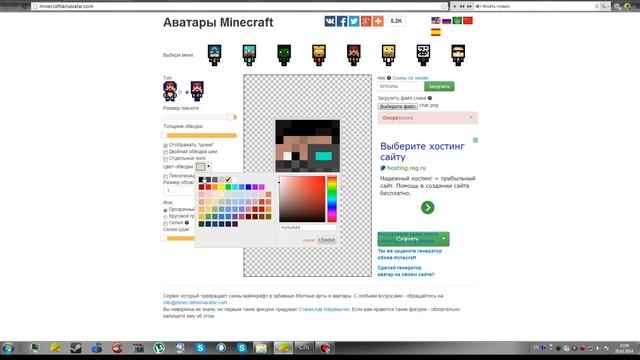Viewport: 640px width, 360px height.
Task: Share the page on Twitter
Action: pyautogui.click(x=354, y=21)
